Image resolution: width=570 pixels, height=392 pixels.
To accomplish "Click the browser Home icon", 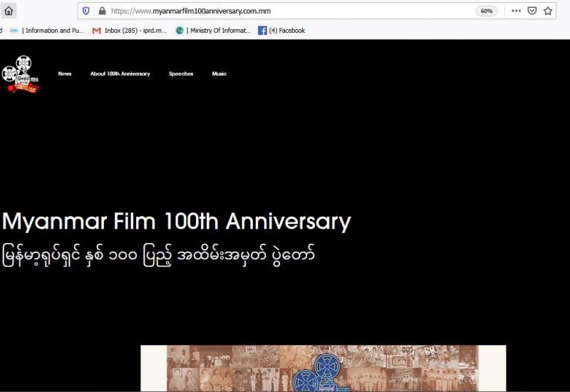I will coord(9,11).
